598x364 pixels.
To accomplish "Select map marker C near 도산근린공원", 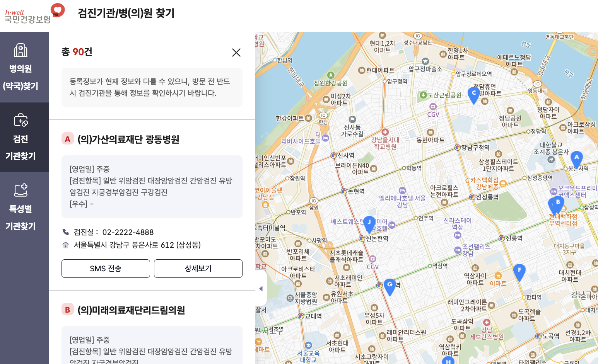I will (474, 95).
